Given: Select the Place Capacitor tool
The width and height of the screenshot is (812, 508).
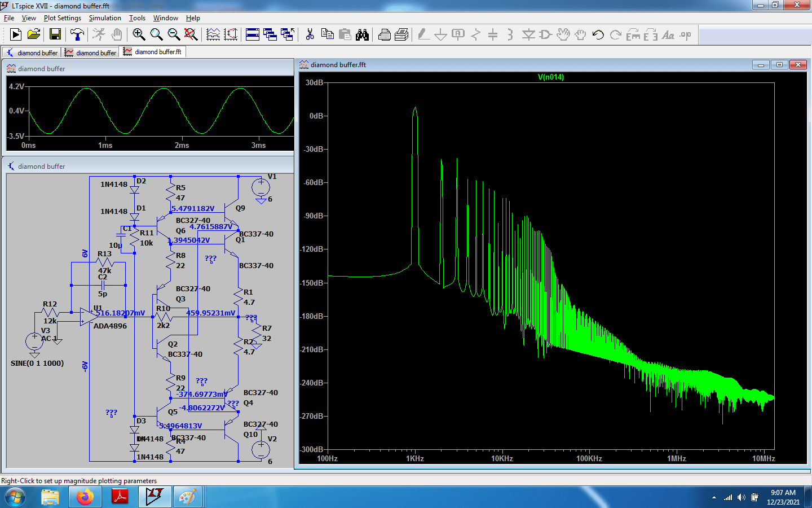Looking at the screenshot, I should [493, 35].
